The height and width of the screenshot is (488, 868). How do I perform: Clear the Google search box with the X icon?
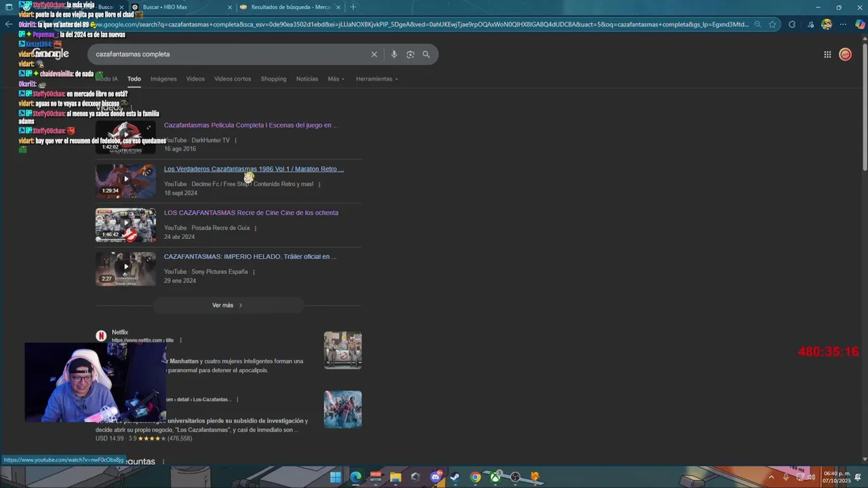click(x=374, y=54)
